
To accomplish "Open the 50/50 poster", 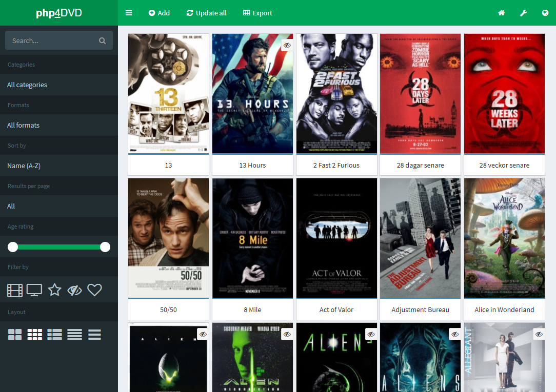I will pos(168,238).
